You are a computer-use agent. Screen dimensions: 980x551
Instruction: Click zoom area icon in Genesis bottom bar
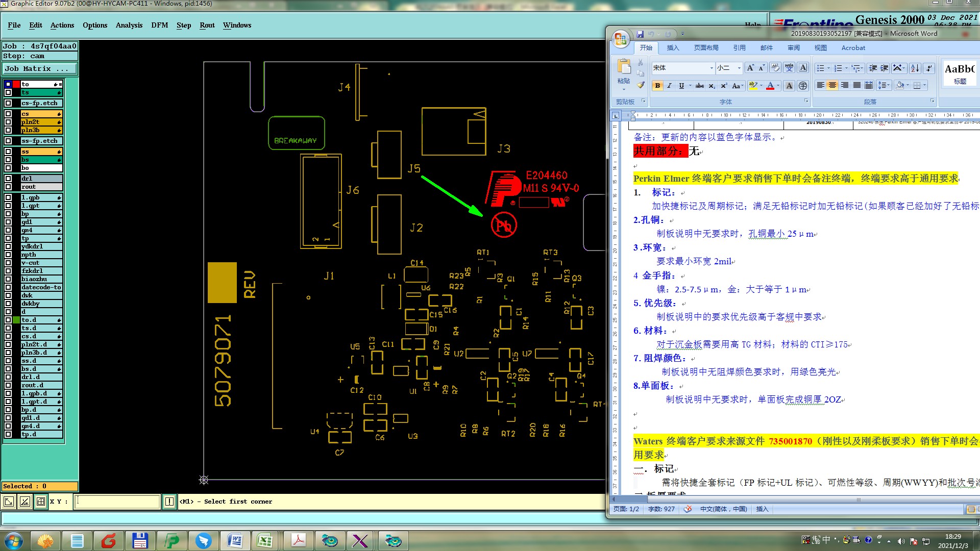coord(9,502)
